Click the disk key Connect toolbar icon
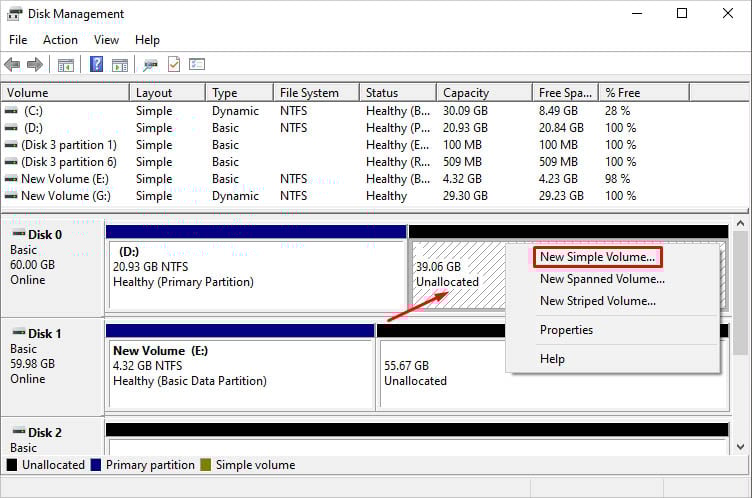Viewport: 752px width, 498px height. click(150, 65)
